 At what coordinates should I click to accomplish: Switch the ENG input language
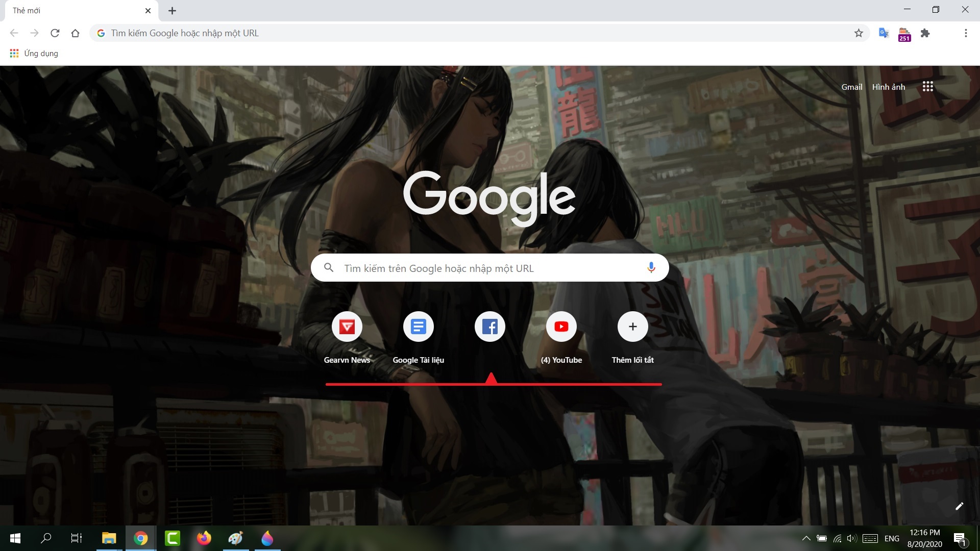(892, 538)
